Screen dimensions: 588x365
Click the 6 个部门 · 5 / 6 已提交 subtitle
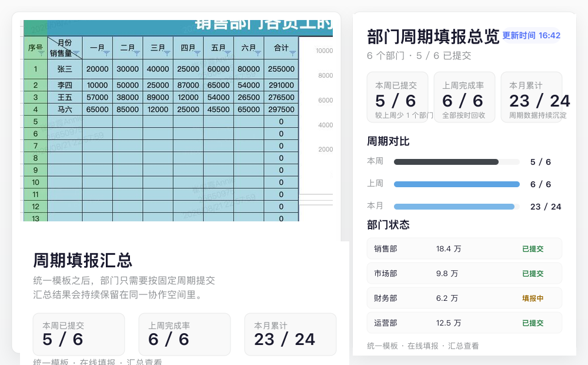[419, 56]
